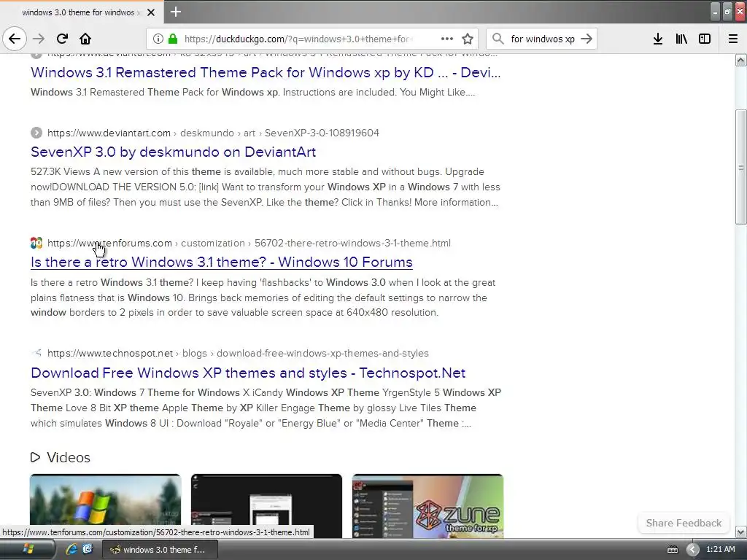This screenshot has width=747, height=560.
Task: Click the Share Feedback button
Action: pyautogui.click(x=684, y=523)
